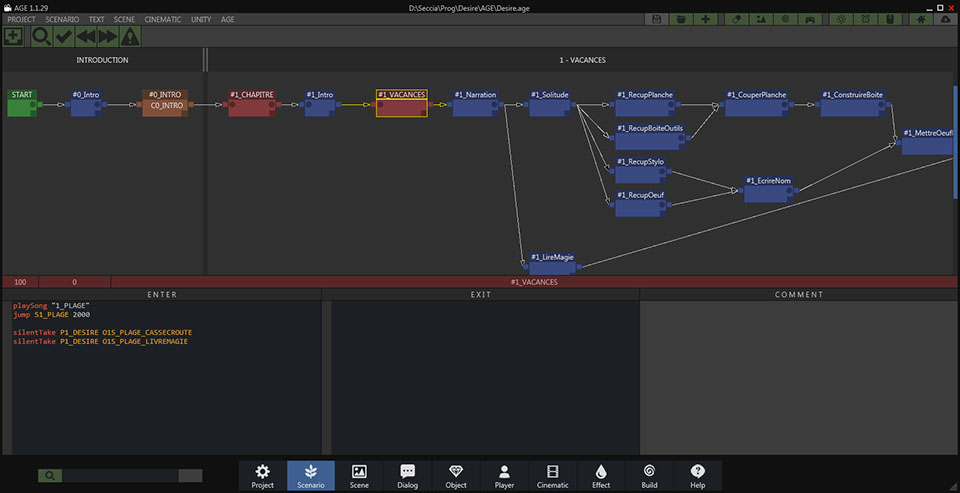The image size is (960, 493).
Task: Click the home icon in top toolbar
Action: 919,19
